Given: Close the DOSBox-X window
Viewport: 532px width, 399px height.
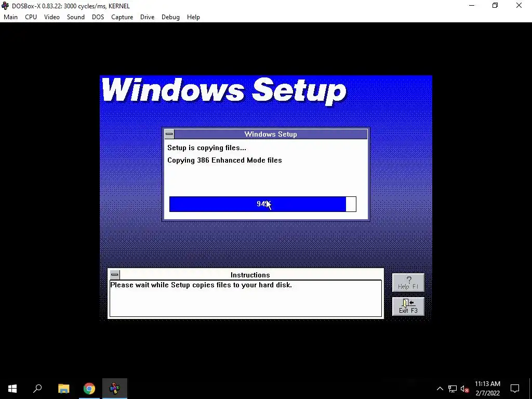Looking at the screenshot, I should click(x=519, y=6).
